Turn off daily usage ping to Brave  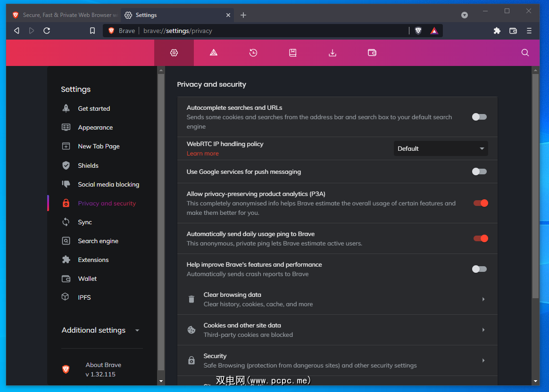tap(480, 238)
